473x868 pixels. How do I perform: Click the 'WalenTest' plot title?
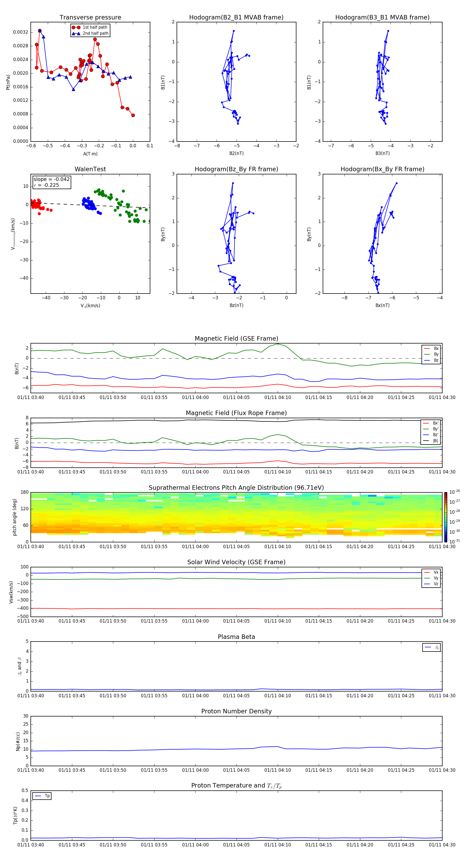tap(90, 169)
